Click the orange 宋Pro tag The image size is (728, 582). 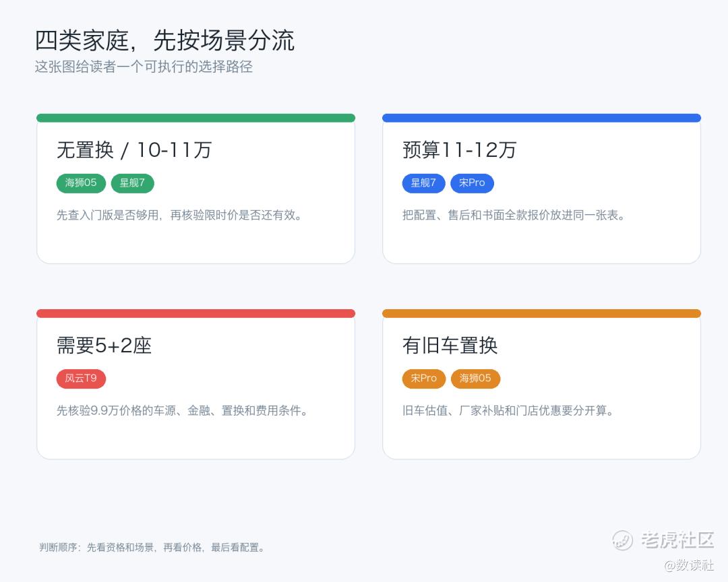click(423, 379)
